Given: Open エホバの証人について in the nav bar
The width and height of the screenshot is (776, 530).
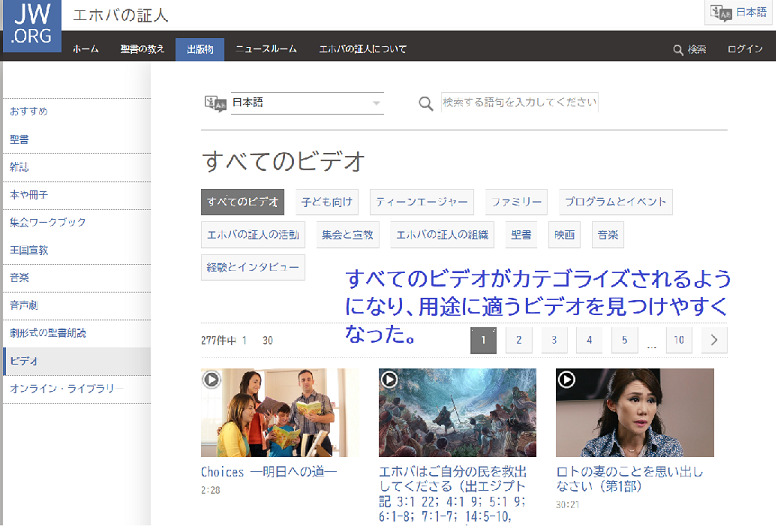Looking at the screenshot, I should coord(363,49).
